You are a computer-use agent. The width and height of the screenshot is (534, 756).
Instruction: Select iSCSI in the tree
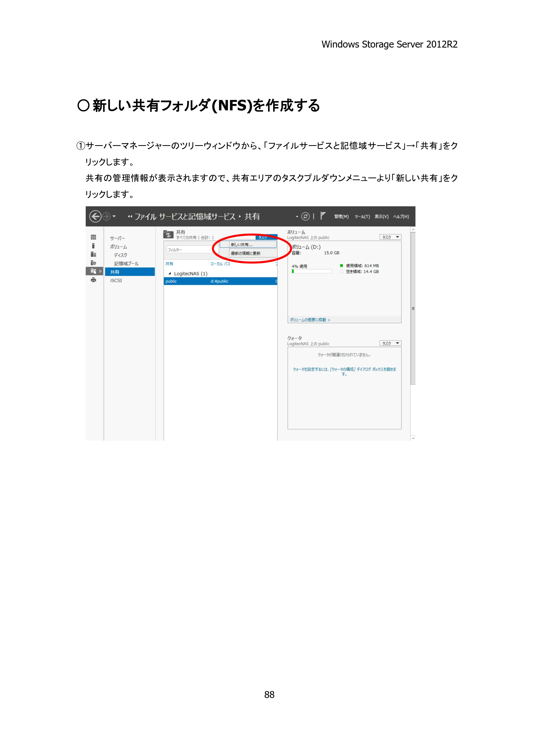coord(116,281)
